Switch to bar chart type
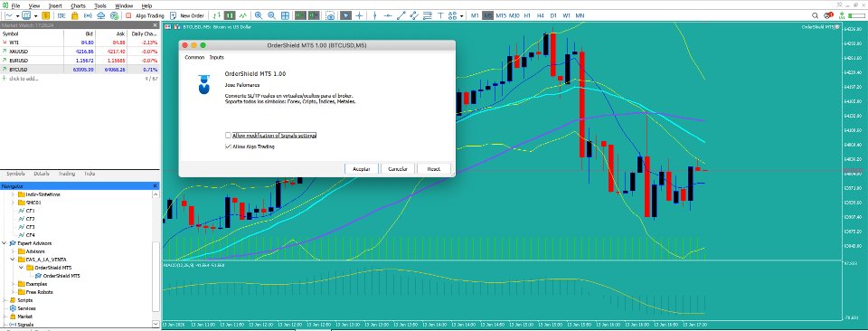 [217, 15]
